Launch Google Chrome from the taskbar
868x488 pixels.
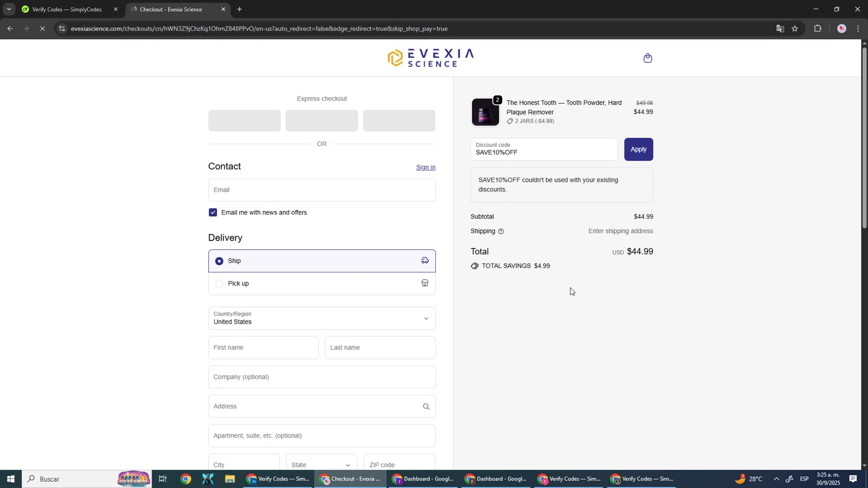pos(186,479)
